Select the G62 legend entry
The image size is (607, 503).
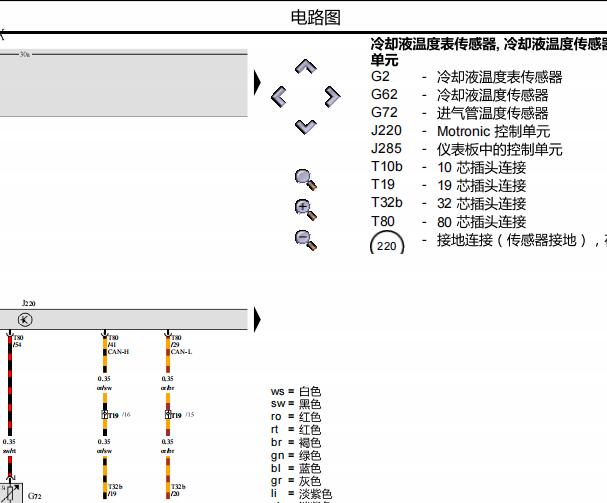click(460, 94)
